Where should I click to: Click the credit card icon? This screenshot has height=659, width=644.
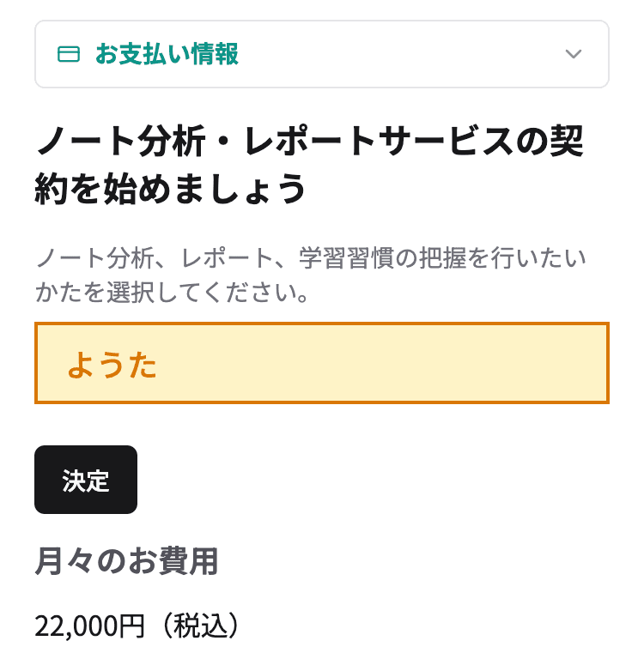point(68,55)
